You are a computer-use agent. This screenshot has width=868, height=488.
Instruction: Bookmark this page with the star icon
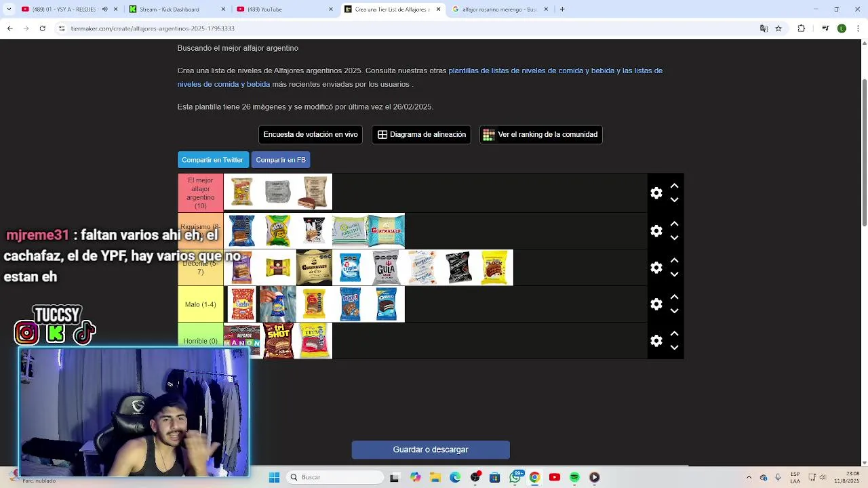[x=778, y=28]
